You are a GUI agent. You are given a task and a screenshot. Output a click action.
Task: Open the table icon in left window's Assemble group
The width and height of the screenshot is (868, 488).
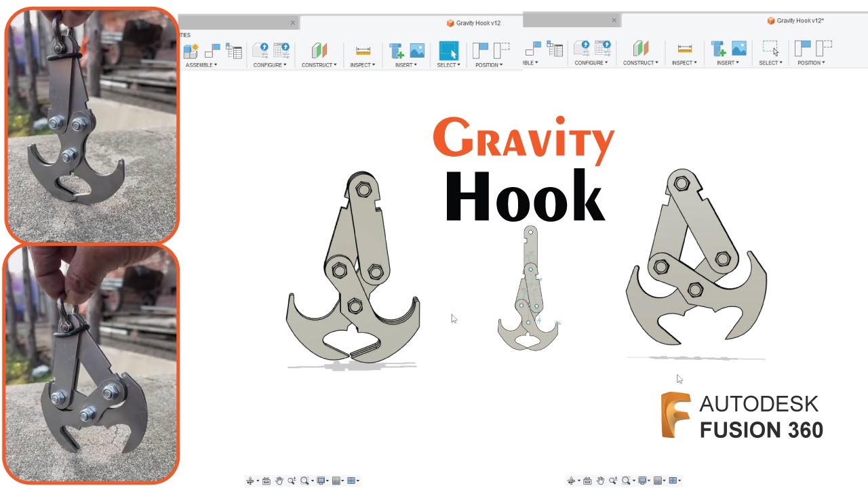234,51
